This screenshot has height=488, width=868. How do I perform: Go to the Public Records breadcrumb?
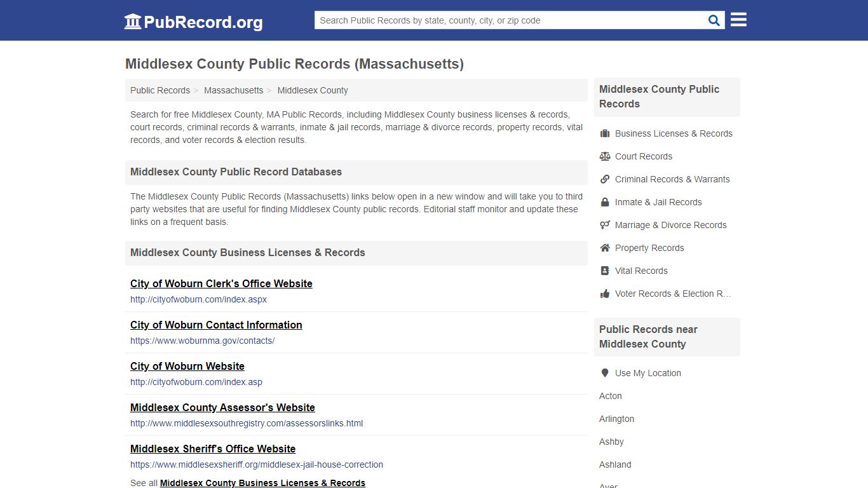(160, 90)
